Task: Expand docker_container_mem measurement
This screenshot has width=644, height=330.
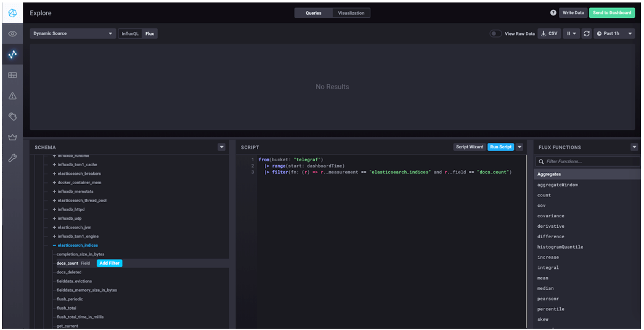Action: [76, 182]
